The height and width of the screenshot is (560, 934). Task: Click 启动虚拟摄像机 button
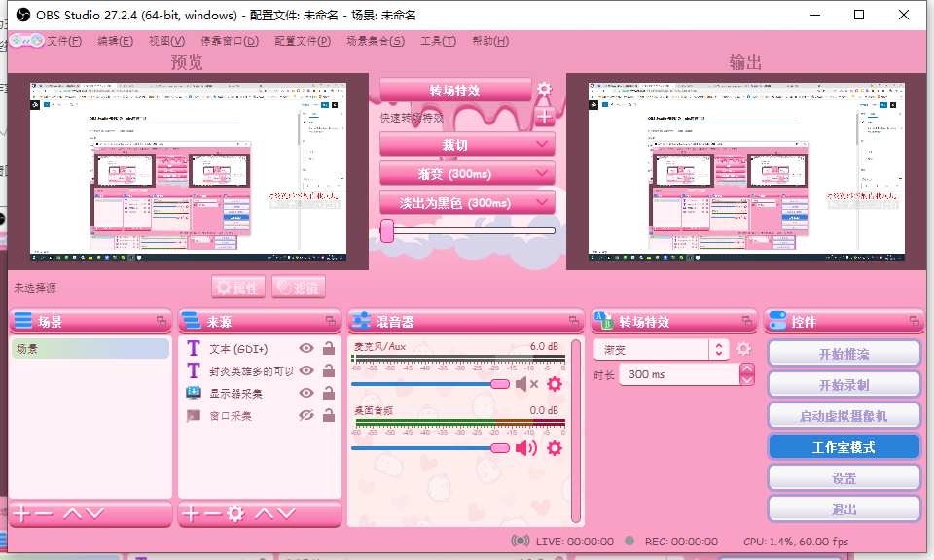coord(844,416)
